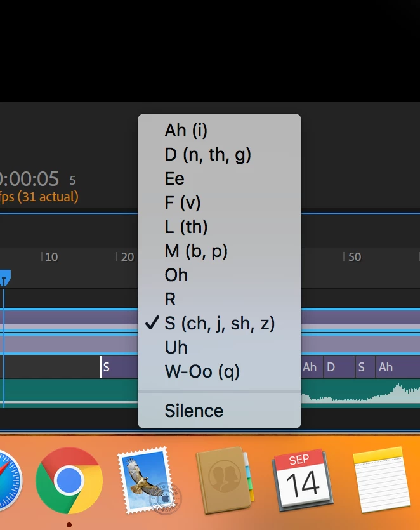Select W-Oo (q) viseme
420x530 pixels.
(220, 371)
